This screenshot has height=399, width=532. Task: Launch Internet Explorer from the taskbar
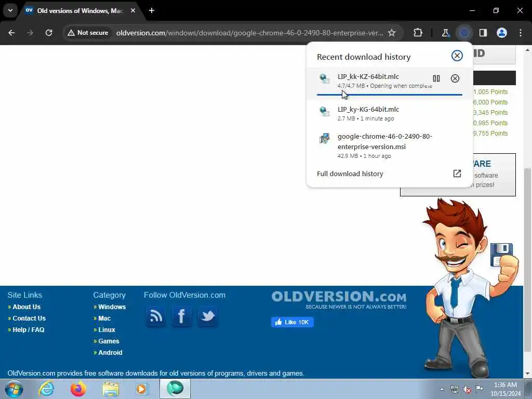(46, 389)
